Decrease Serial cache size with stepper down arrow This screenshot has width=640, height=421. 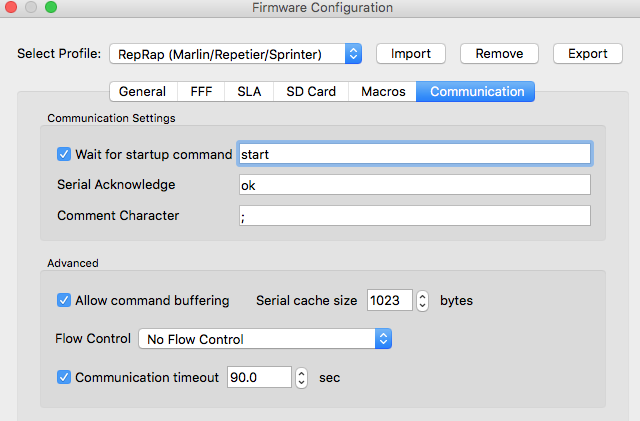click(x=422, y=306)
